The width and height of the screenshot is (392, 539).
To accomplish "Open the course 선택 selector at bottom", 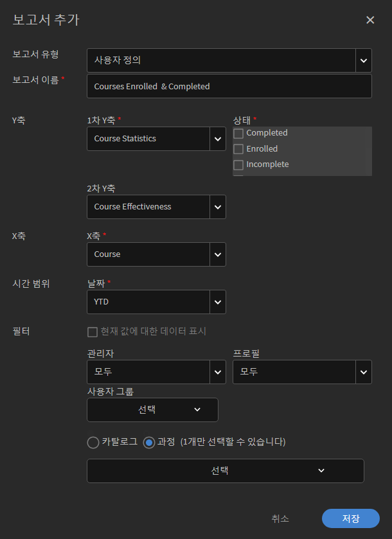I will pos(225,471).
